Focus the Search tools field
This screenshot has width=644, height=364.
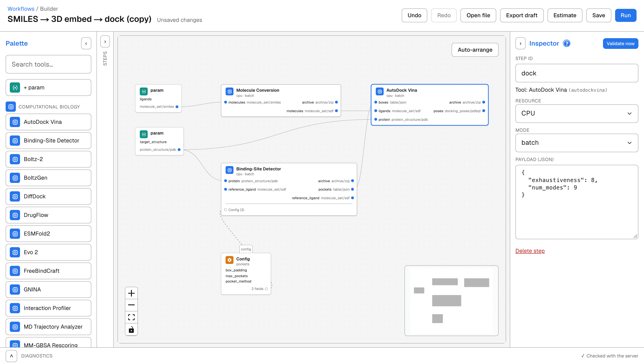tap(48, 64)
